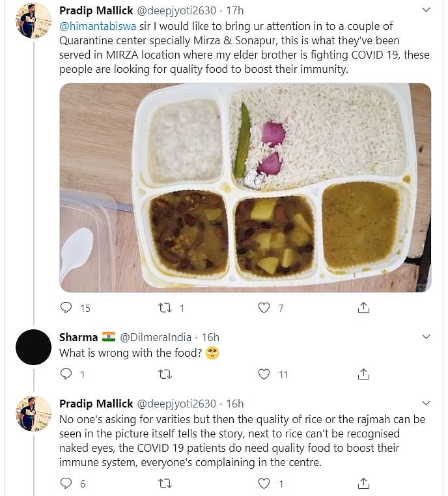Share the tweet with the food tray photo

pos(364,308)
